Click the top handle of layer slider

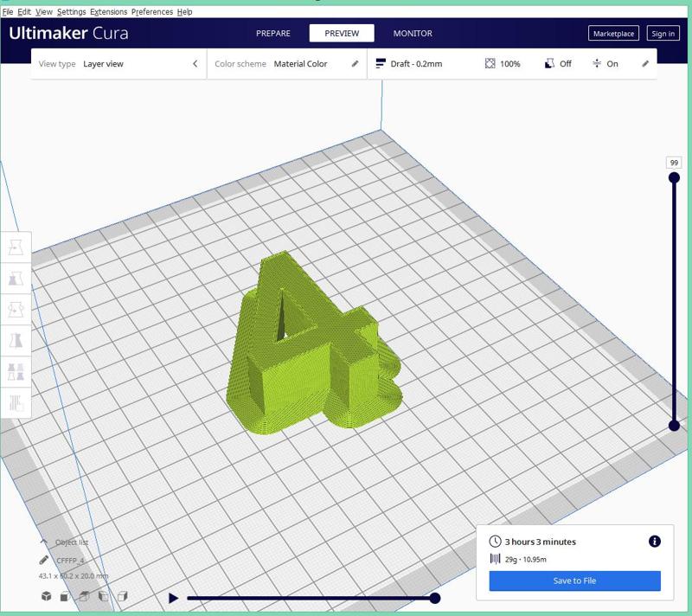click(x=674, y=178)
